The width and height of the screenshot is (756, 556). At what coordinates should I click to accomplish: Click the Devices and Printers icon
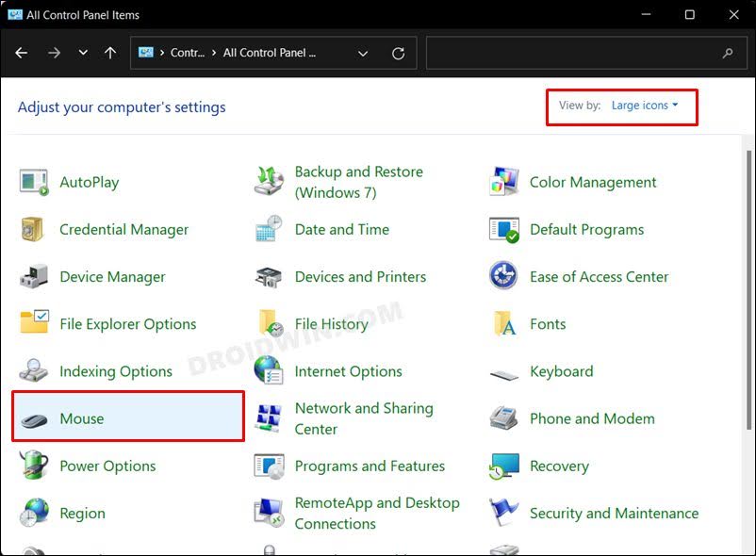[269, 277]
